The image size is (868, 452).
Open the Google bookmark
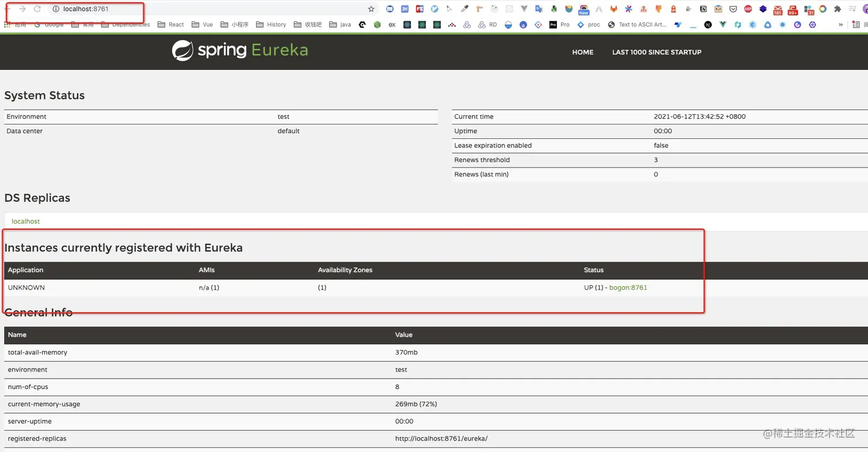pyautogui.click(x=49, y=25)
